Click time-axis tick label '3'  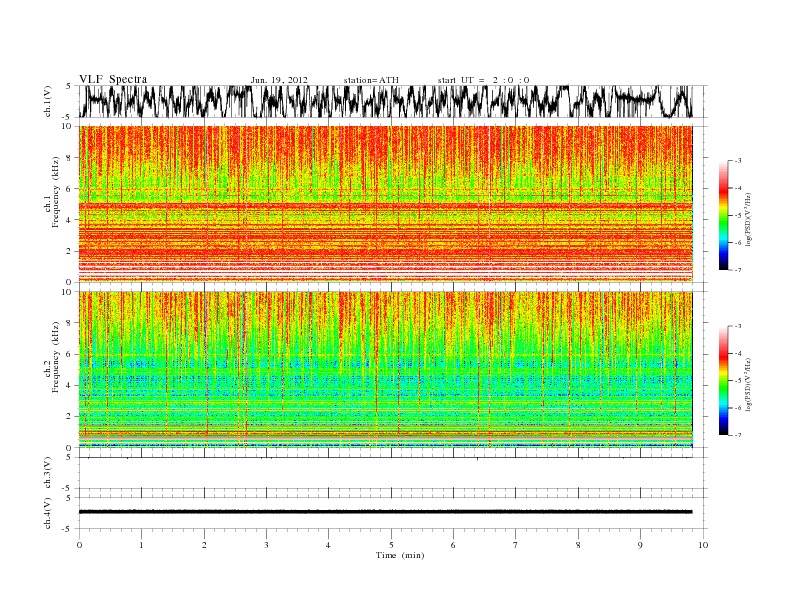[266, 545]
